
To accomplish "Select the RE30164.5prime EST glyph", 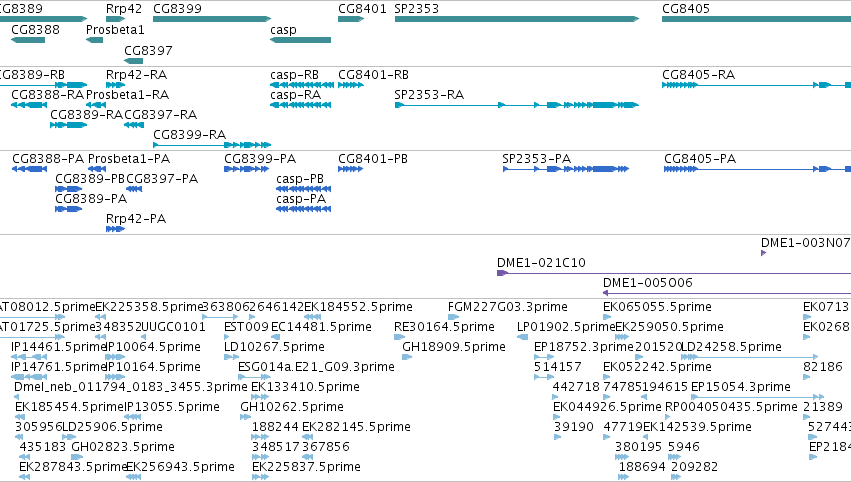I will pos(399,337).
